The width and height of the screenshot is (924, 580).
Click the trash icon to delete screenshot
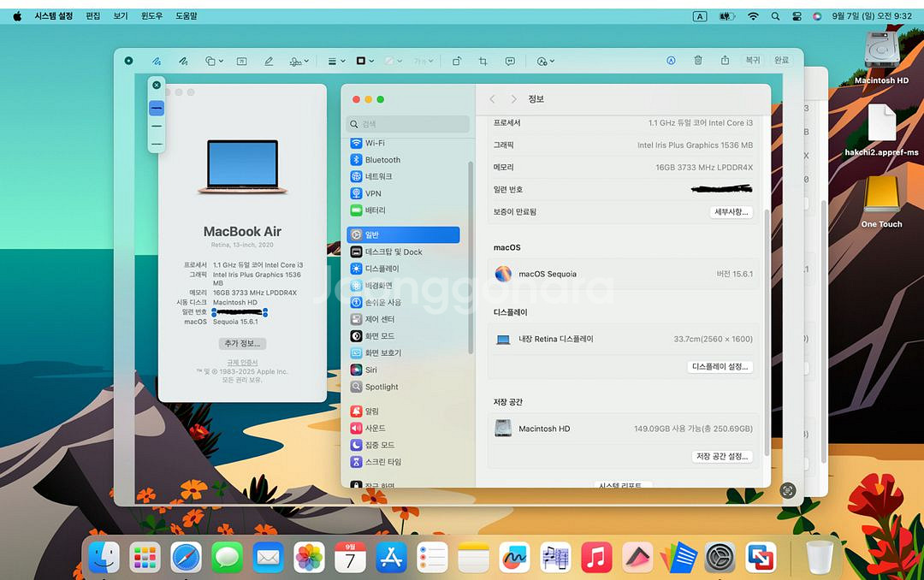[x=698, y=61]
